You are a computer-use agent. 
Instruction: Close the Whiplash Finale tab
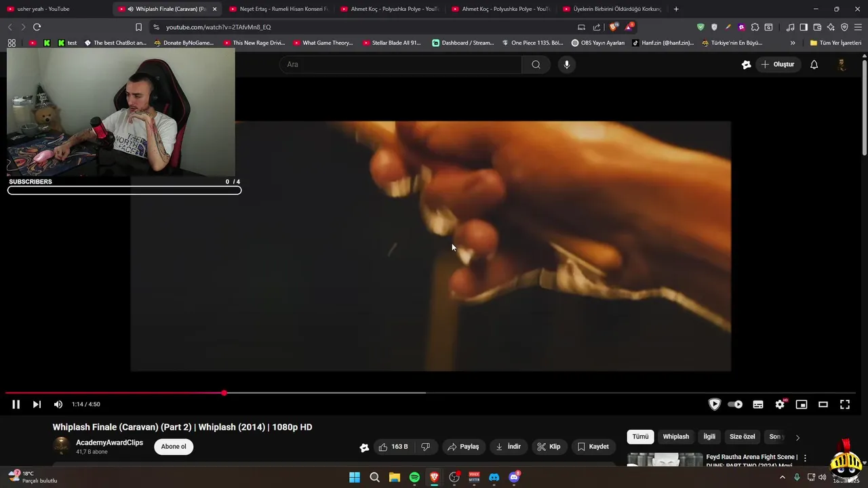pos(215,9)
